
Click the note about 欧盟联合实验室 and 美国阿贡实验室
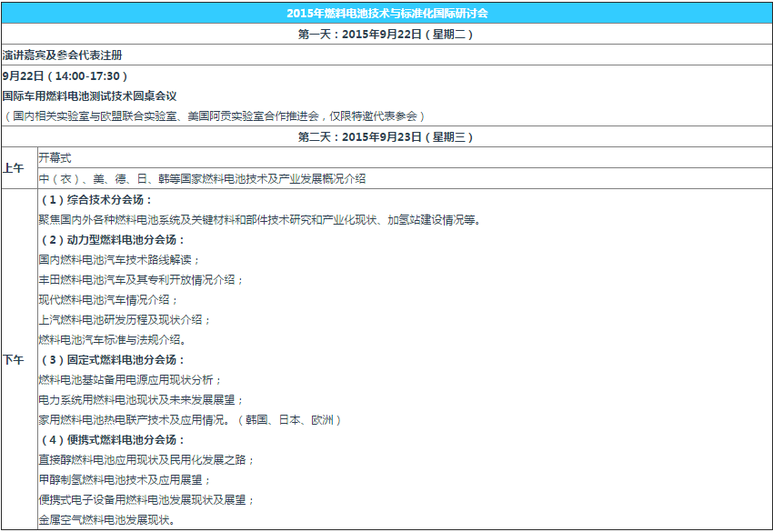coord(215,115)
